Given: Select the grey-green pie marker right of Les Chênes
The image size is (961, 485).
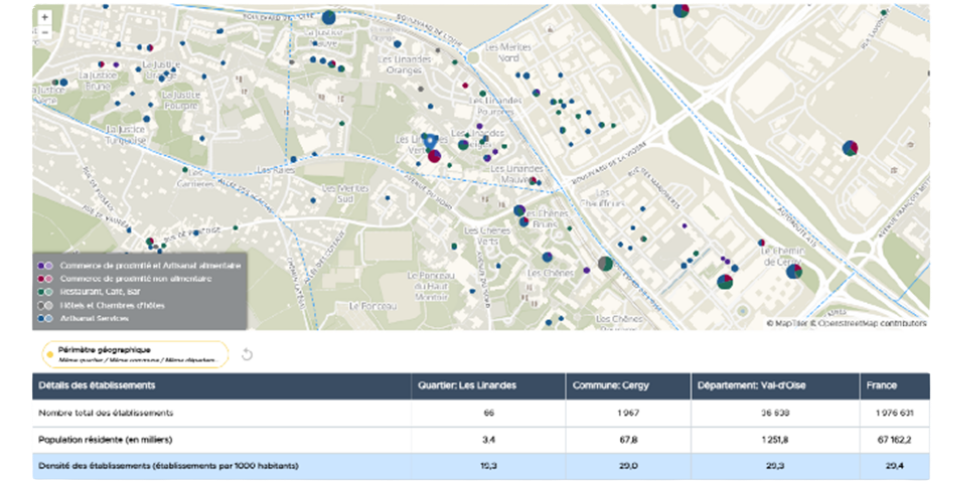Looking at the screenshot, I should point(605,264).
